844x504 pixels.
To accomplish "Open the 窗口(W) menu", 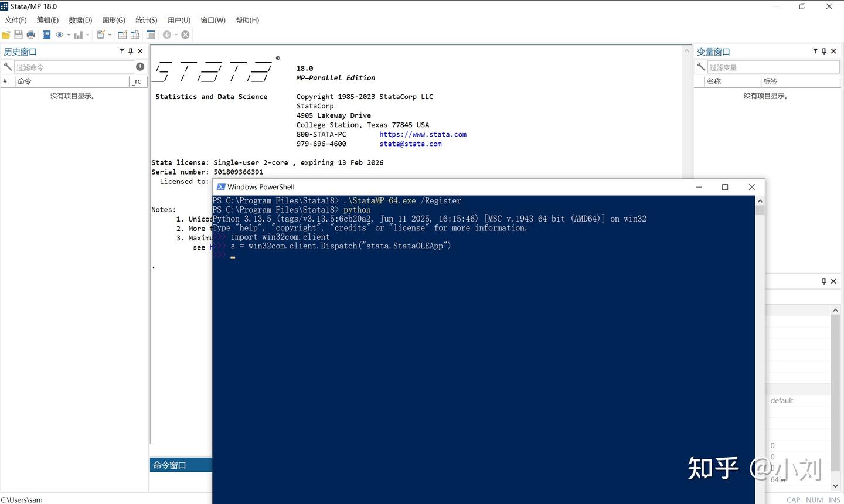I will [213, 21].
